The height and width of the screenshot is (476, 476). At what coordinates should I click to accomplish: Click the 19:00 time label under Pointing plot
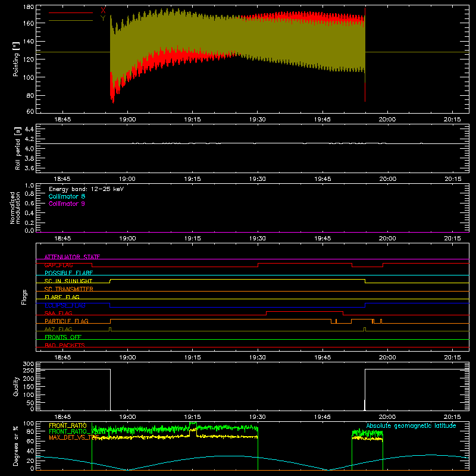(127, 120)
